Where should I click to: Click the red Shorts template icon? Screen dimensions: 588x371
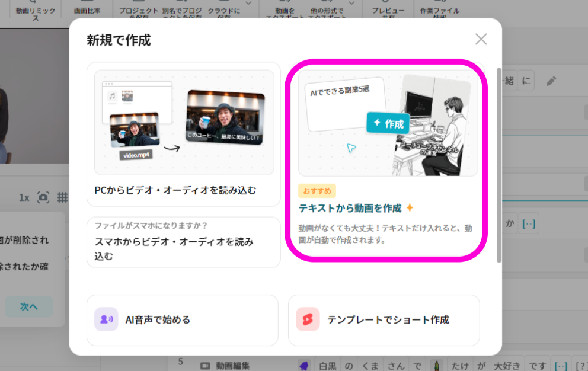308,319
